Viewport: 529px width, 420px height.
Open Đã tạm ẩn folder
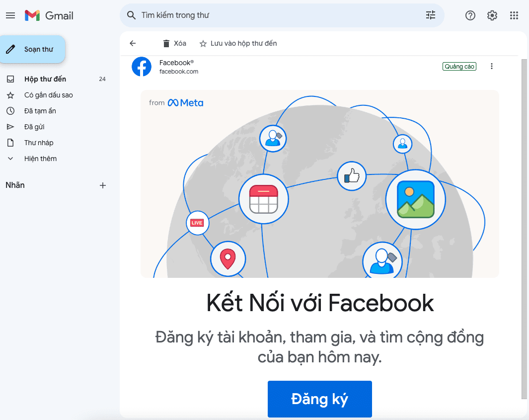40,111
